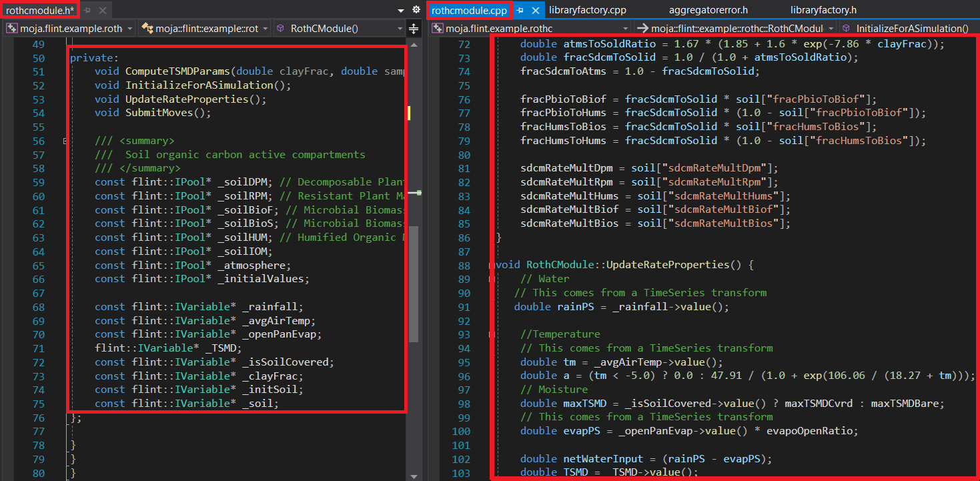Click the '_soilBioS' variable on line 62

coord(248,223)
